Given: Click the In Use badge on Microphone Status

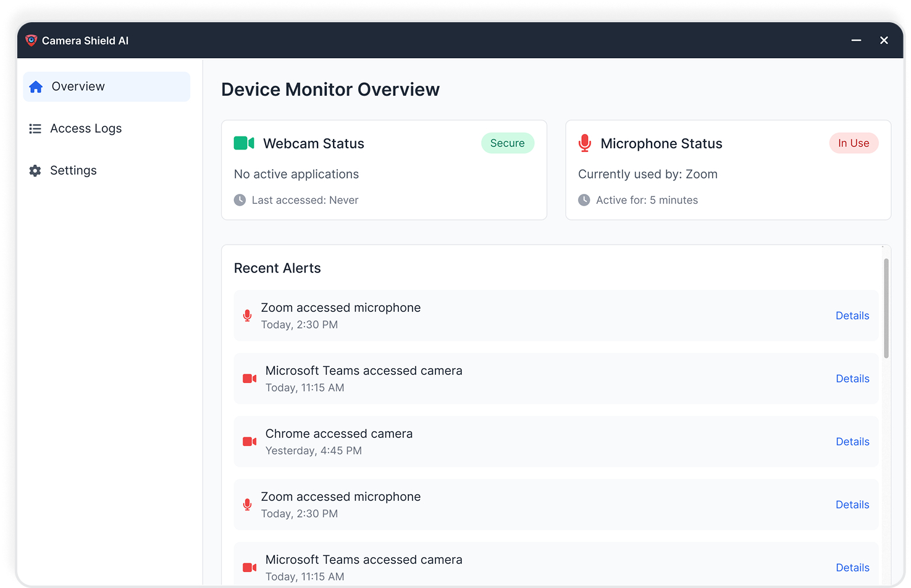Looking at the screenshot, I should pyautogui.click(x=854, y=143).
